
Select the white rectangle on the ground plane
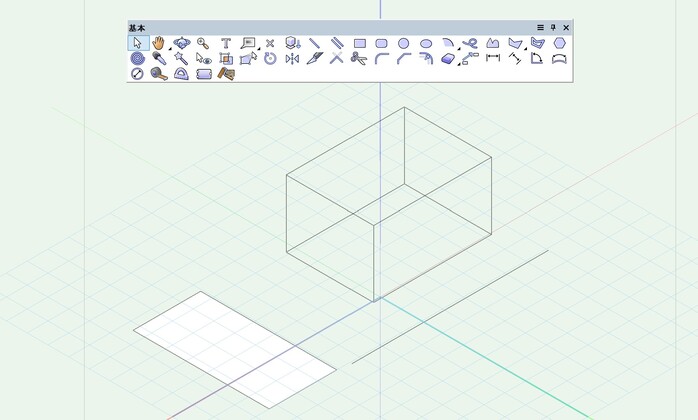[x=235, y=350]
